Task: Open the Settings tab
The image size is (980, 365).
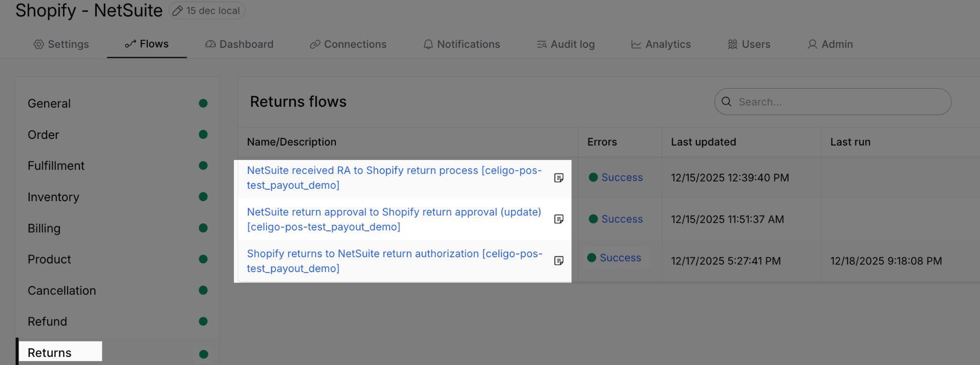Action: (61, 44)
